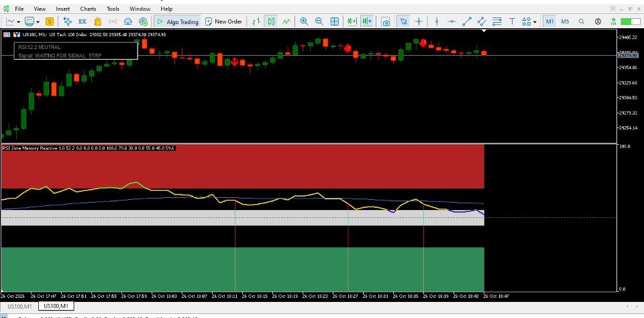Click the 29254.14 price axis label
The width and height of the screenshot is (644, 318).
click(628, 127)
